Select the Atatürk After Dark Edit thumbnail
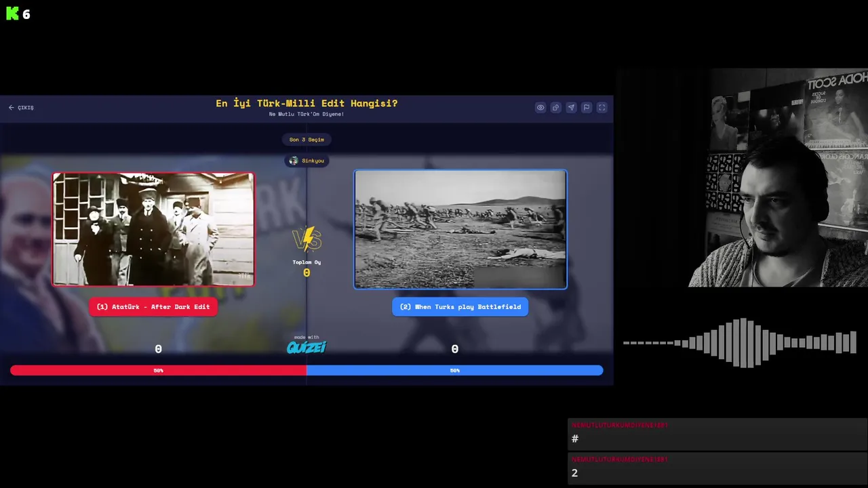This screenshot has height=488, width=868. click(x=153, y=229)
